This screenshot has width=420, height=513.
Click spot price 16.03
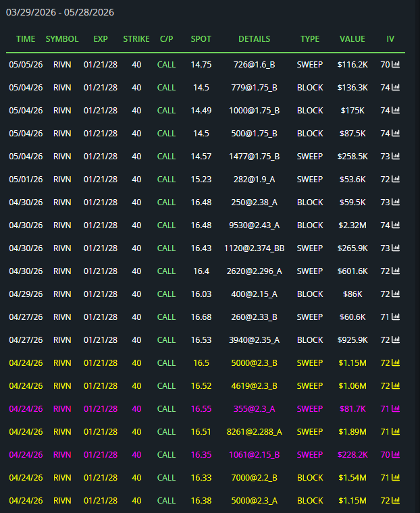pos(201,294)
